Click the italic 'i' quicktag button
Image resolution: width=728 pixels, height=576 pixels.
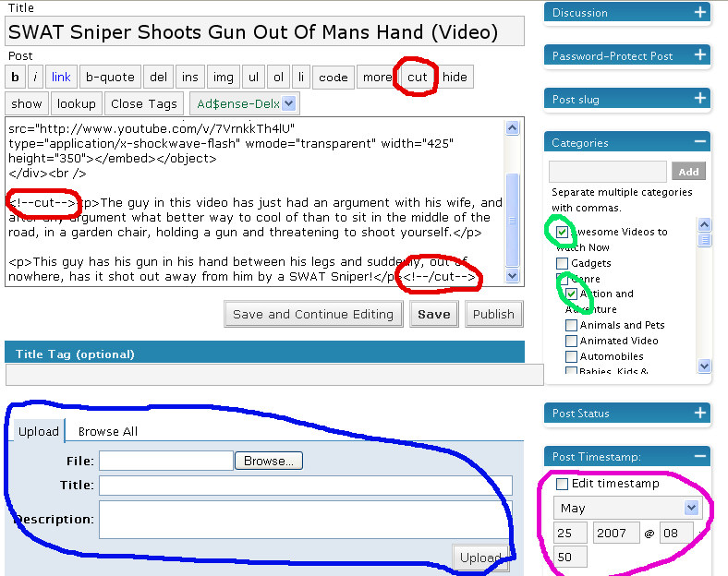(x=35, y=78)
